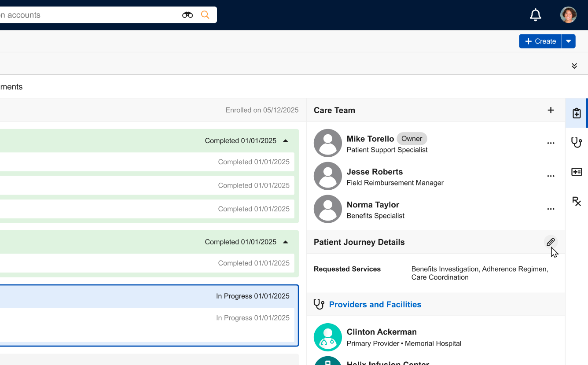588x365 pixels.
Task: Open more options for Mike Torello
Action: click(551, 143)
